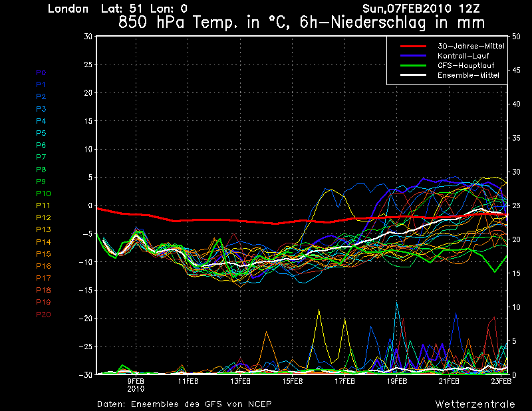
Task: Click the 17FEB date axis marker
Action: [x=344, y=381]
